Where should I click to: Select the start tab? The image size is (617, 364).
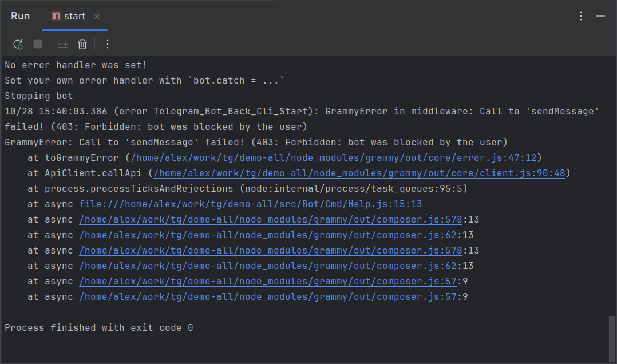(74, 17)
